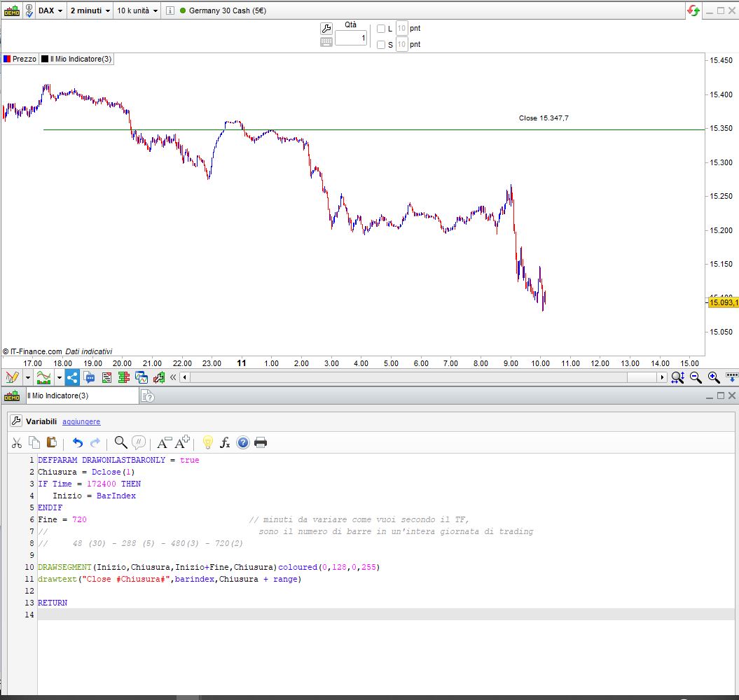
Task: Click the redo arrow icon
Action: (x=95, y=443)
